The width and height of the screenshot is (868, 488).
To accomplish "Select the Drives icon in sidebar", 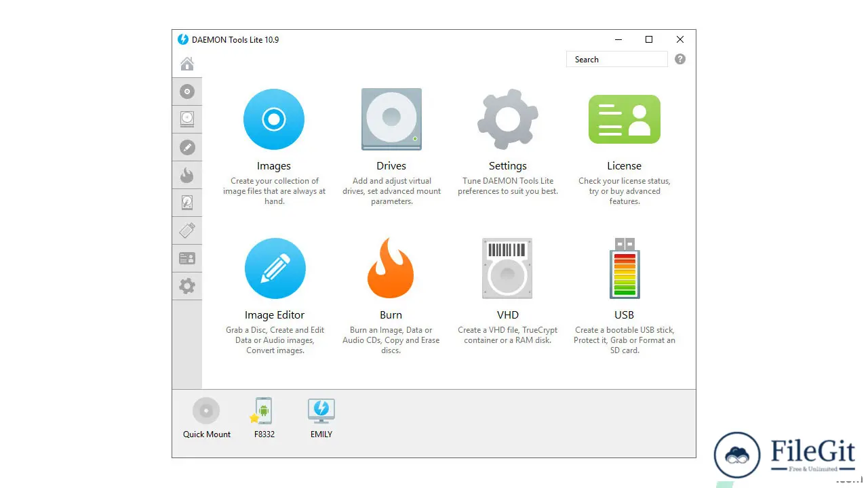I will pyautogui.click(x=187, y=119).
